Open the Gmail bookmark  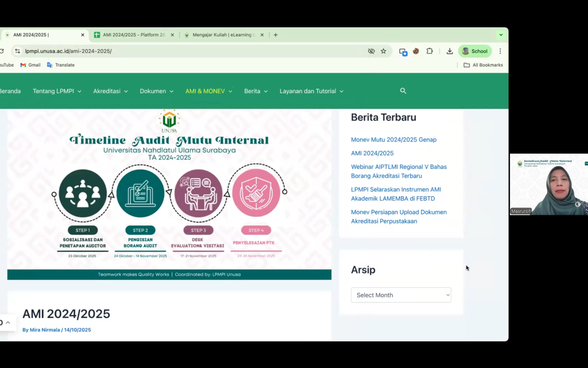(30, 65)
